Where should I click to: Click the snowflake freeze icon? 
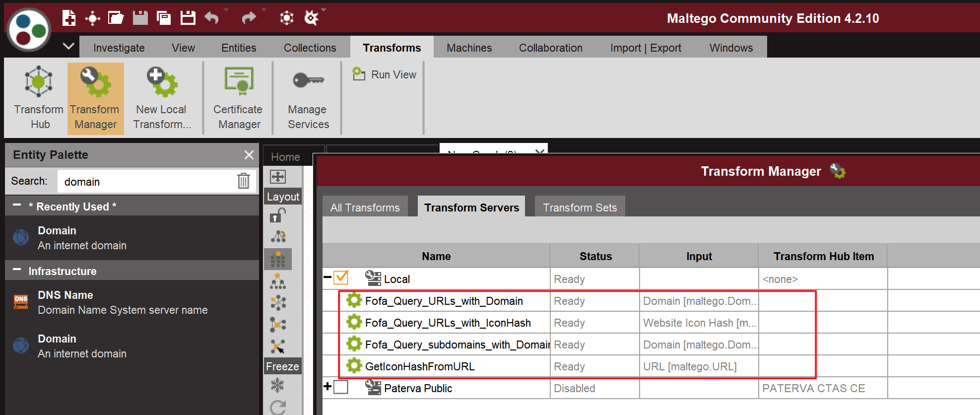point(277,385)
